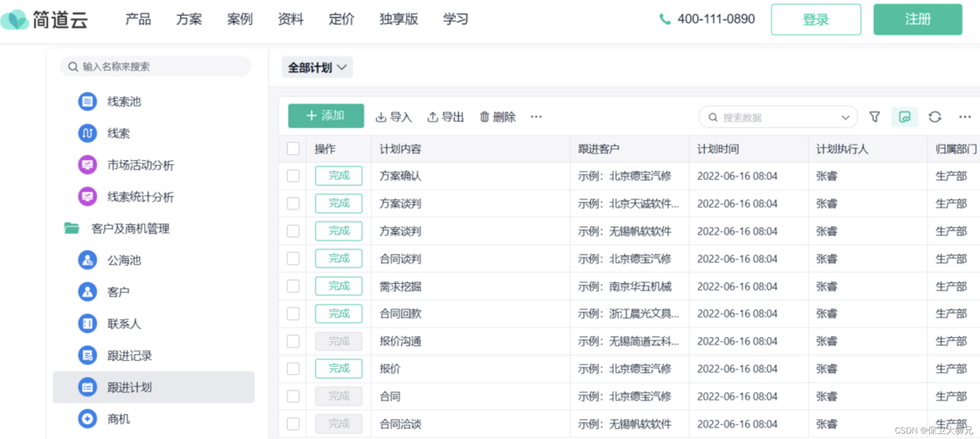Open 线索统计分析 dashboard icon
This screenshot has height=439, width=980.
87,197
